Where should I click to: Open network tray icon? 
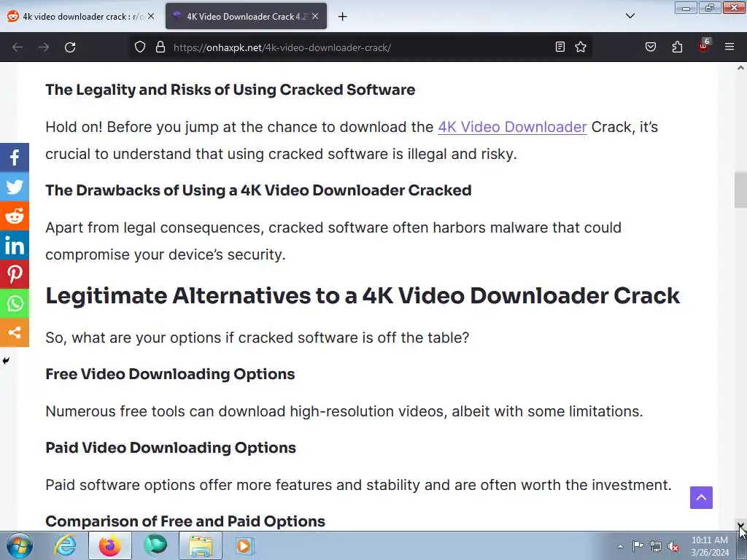(x=656, y=546)
